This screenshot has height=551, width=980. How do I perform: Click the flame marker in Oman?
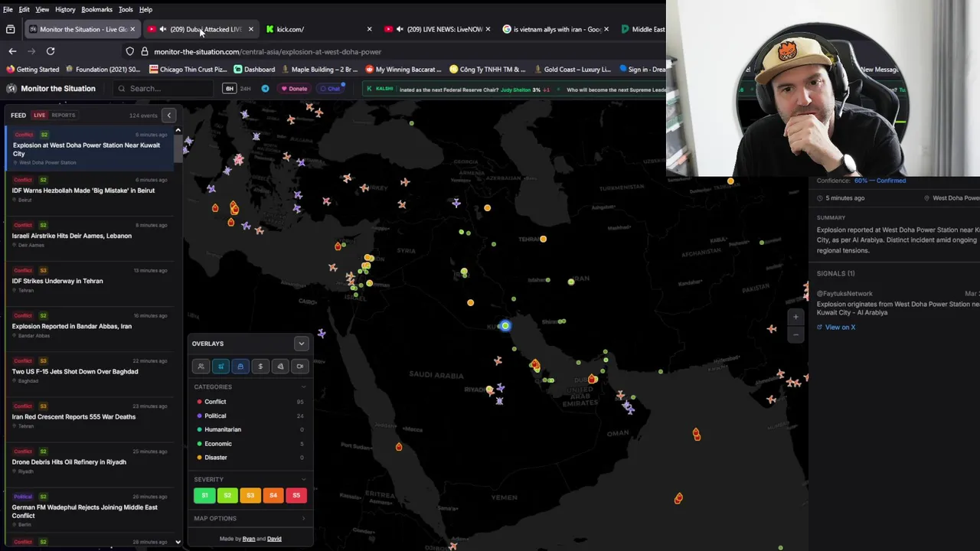[696, 434]
